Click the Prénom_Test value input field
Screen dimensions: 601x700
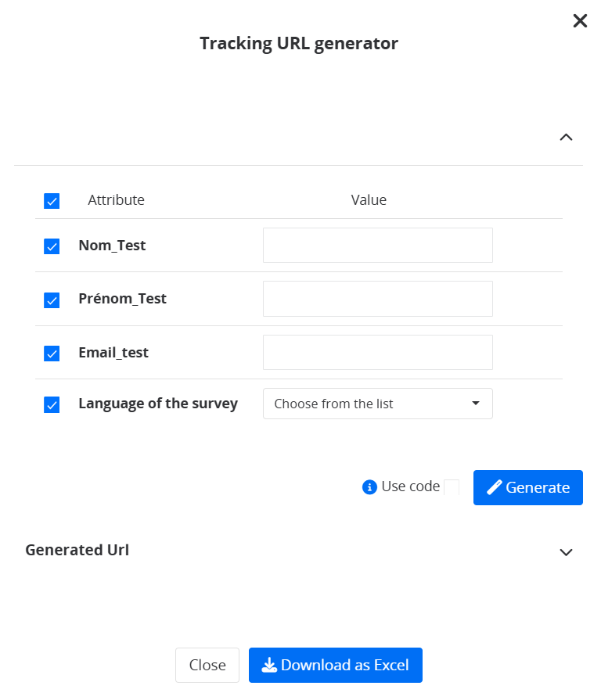pyautogui.click(x=377, y=299)
